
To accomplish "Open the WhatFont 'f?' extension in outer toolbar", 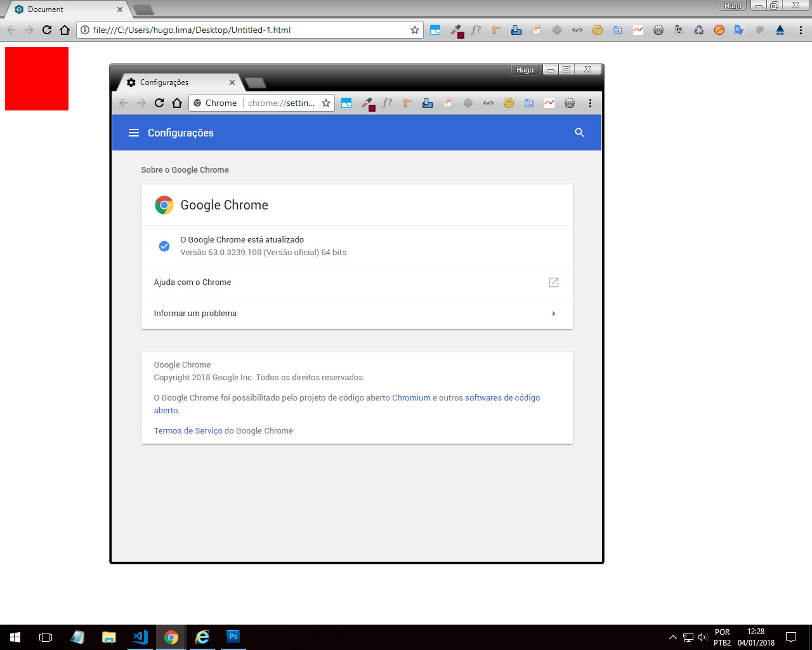I will coord(476,30).
